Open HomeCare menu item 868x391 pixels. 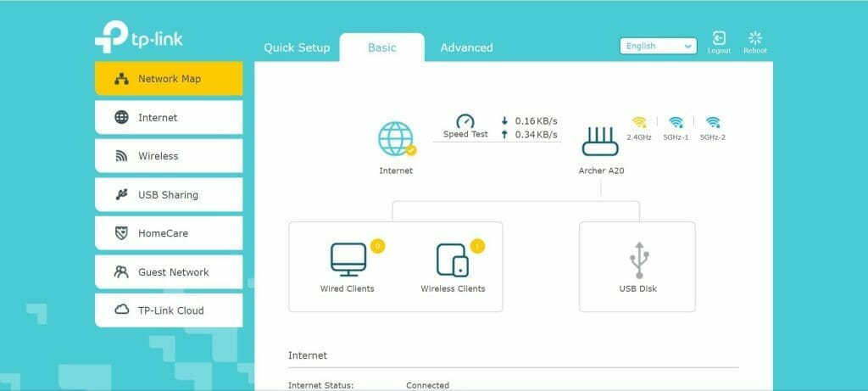point(169,233)
